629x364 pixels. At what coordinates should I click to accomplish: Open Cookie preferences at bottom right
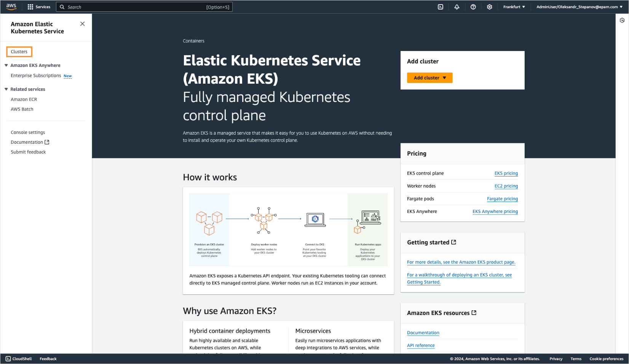click(606, 359)
